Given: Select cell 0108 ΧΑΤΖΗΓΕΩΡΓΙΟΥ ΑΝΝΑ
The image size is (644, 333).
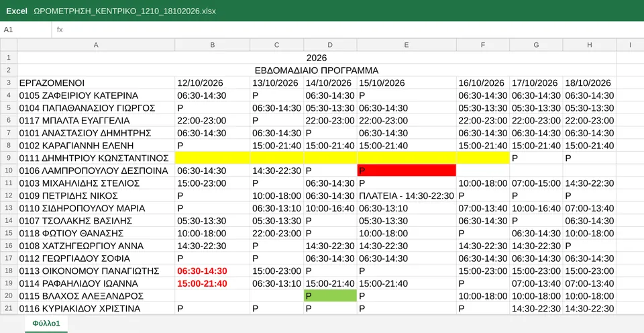Looking at the screenshot, I should click(96, 246).
